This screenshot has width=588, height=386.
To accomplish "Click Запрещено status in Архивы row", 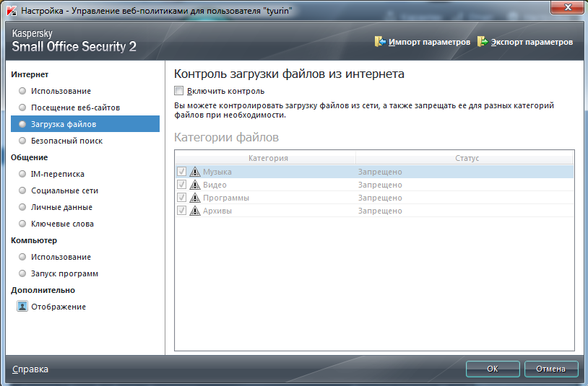I will [380, 211].
